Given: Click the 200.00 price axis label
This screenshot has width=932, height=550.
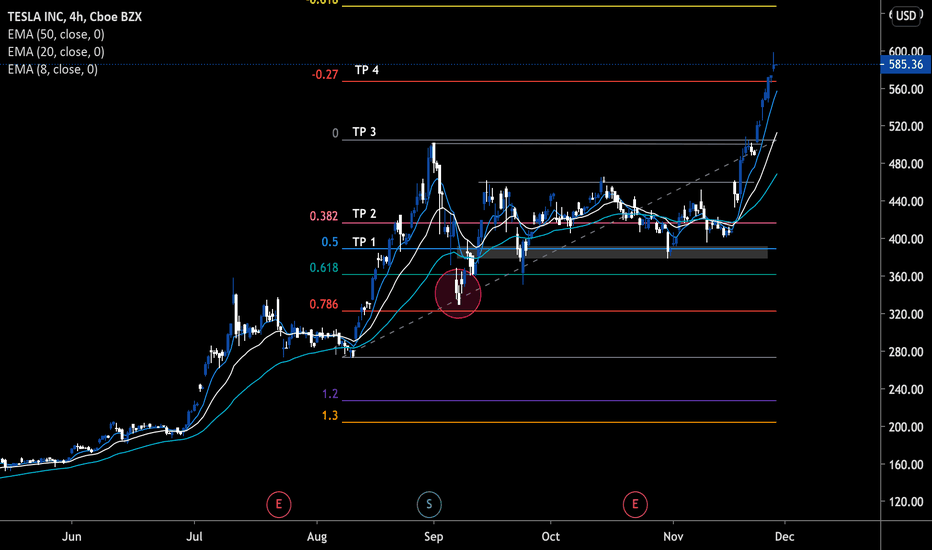Looking at the screenshot, I should 905,427.
